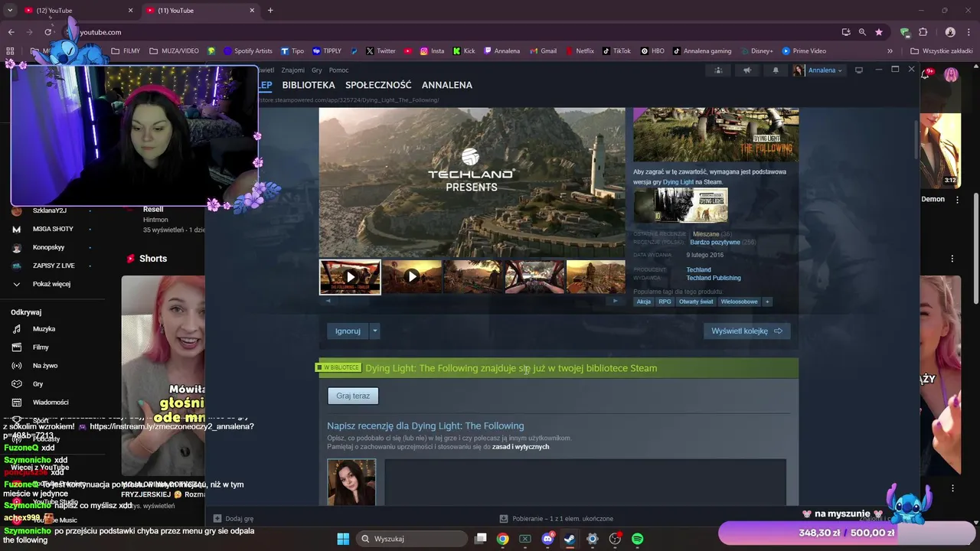
Task: Open Znajomi menu in Steam
Action: (x=292, y=70)
